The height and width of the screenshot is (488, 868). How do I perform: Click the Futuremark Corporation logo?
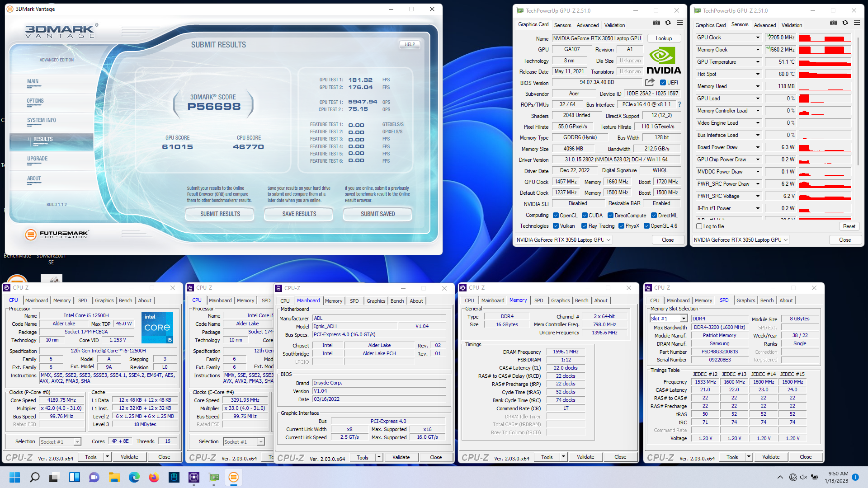[57, 235]
